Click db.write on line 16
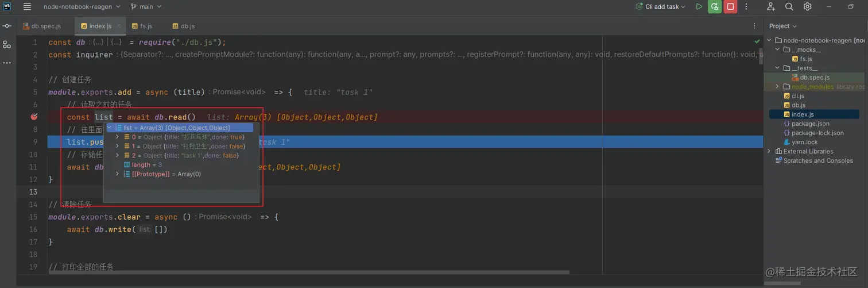This screenshot has width=868, height=288. point(114,229)
